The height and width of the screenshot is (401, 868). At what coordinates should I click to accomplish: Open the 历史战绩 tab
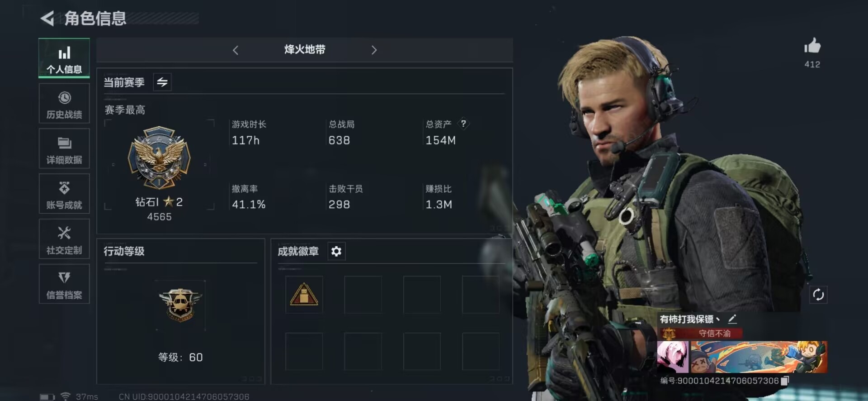(x=64, y=104)
